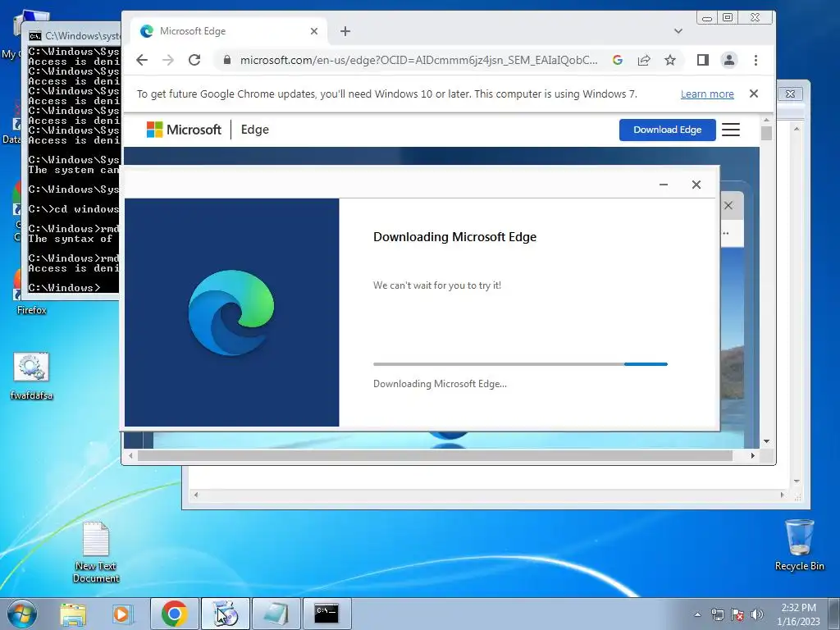
Task: Select the fwafdafsa desktop icon
Action: 32,376
